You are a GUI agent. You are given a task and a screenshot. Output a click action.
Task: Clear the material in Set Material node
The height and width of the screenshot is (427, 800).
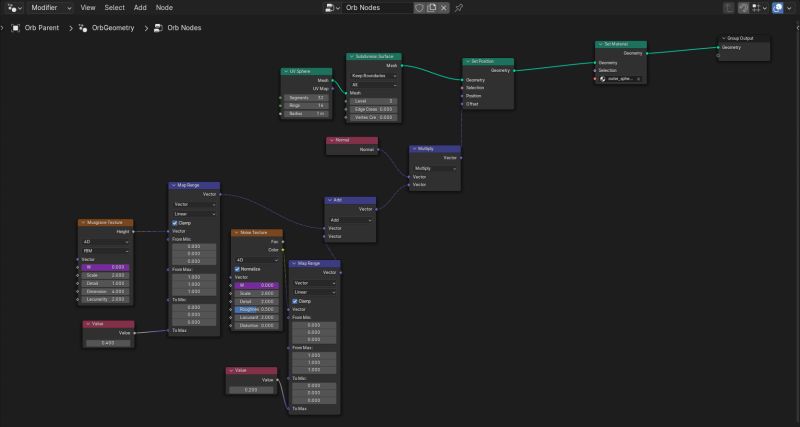point(639,79)
